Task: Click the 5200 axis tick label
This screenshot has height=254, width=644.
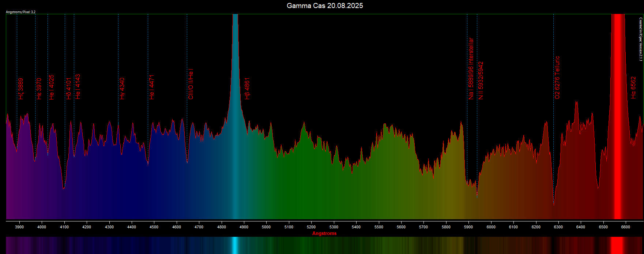Action: (311, 227)
